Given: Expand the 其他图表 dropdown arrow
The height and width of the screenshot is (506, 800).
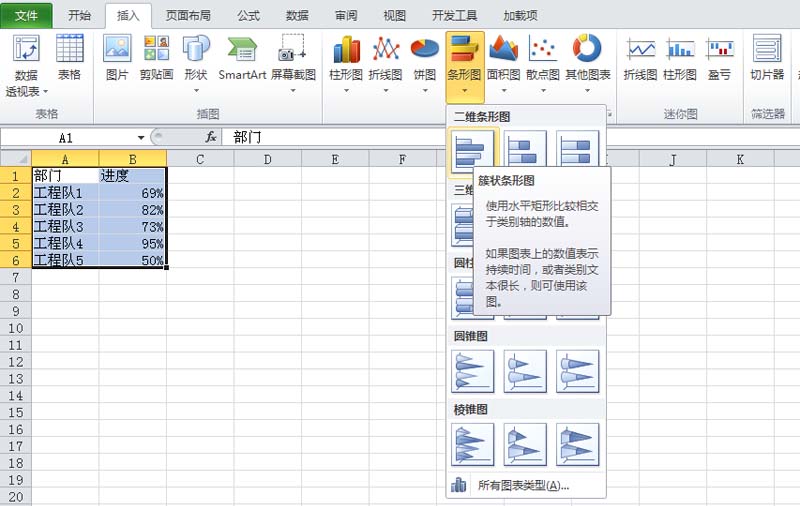Looking at the screenshot, I should [588, 91].
